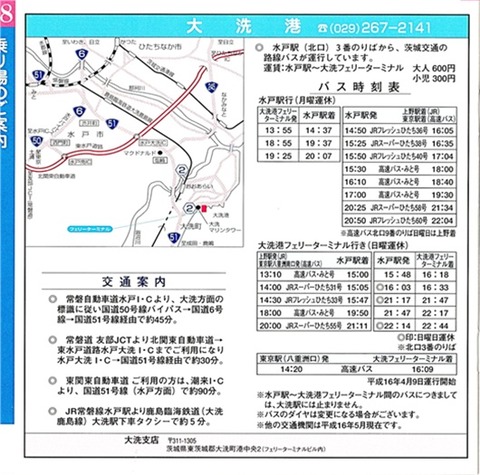Click the 13:10 高速バス・みと号 row
The image size is (480, 475).
(314, 275)
